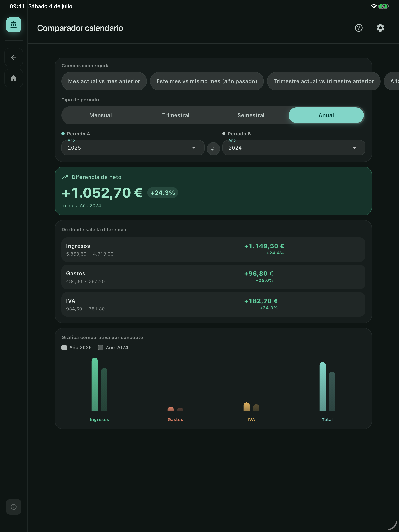399x532 pixels.
Task: Tap the +1.149,50 € Ingresos difference
Action: point(264,246)
